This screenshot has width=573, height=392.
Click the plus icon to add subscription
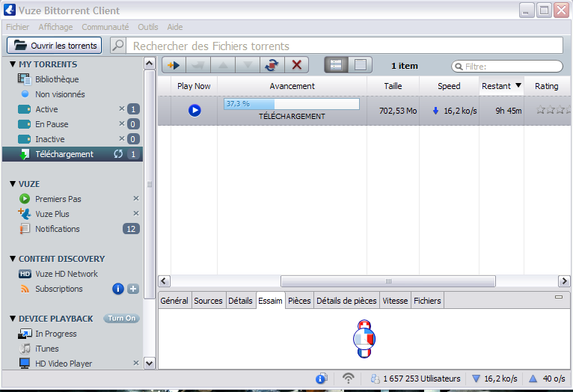133,289
